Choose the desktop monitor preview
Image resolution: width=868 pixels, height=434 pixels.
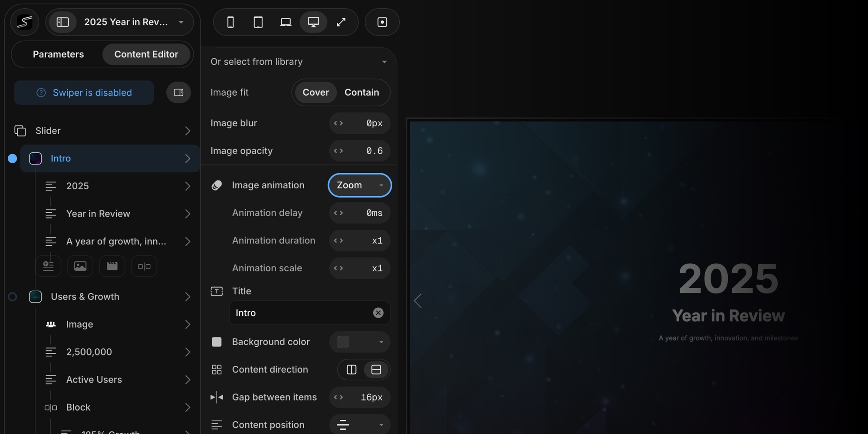point(313,22)
